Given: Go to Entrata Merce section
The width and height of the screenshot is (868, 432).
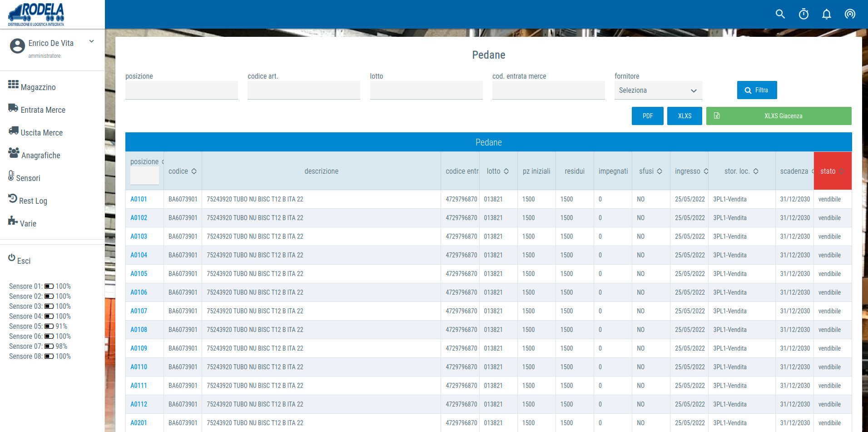Looking at the screenshot, I should [x=43, y=110].
